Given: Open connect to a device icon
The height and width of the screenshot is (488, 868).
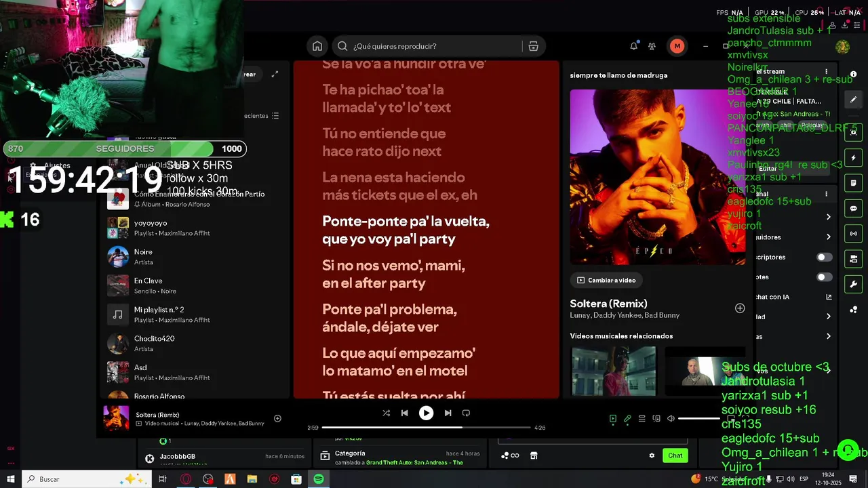Looking at the screenshot, I should coord(656,419).
